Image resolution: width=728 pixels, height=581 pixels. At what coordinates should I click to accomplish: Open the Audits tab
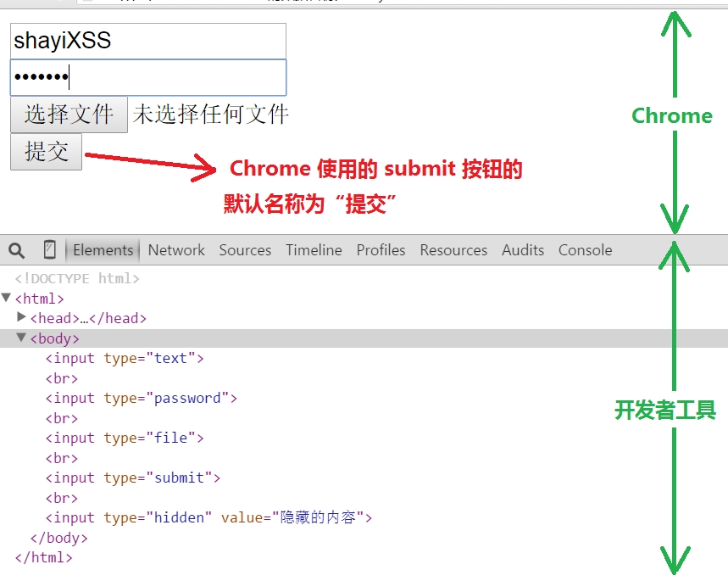(523, 250)
